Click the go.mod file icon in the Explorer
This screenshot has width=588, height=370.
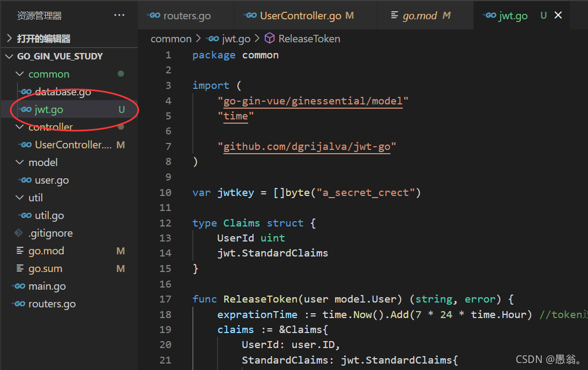(19, 251)
